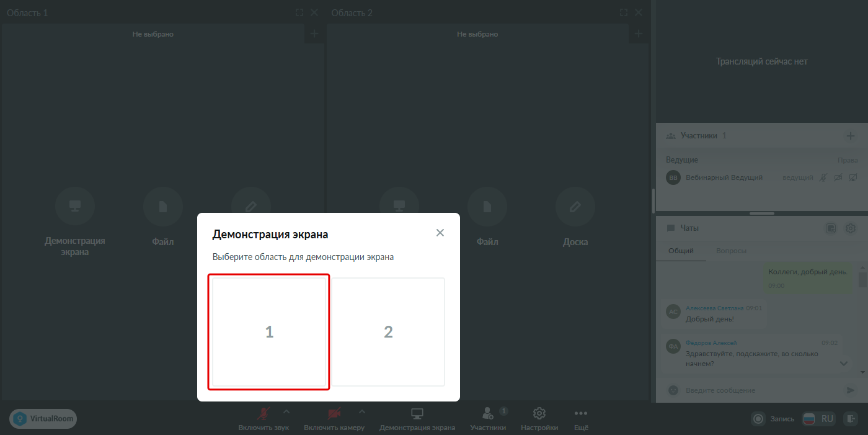Start recording with Запись

pos(773,419)
